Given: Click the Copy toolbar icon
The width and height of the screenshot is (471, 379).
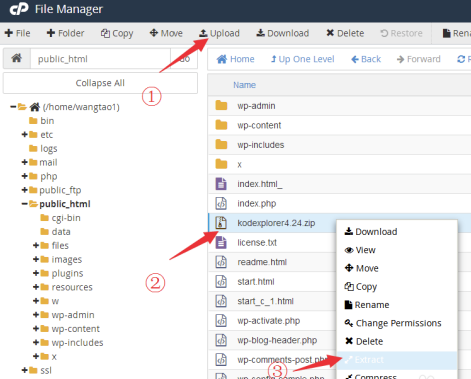Looking at the screenshot, I should coord(105,33).
